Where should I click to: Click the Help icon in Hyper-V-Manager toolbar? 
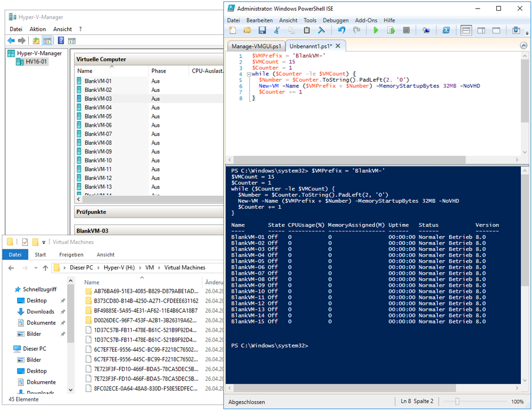(x=61, y=41)
